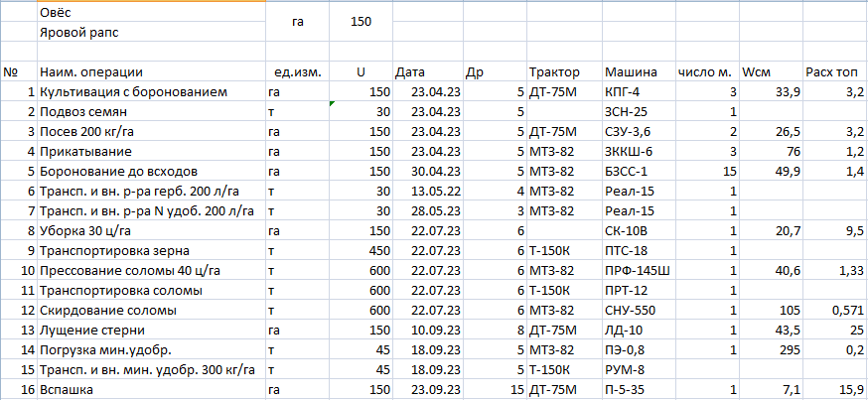Screen dimensions: 868x400
Task: Select the 'Уборка 30 ц/га' cell
Action: 152,230
